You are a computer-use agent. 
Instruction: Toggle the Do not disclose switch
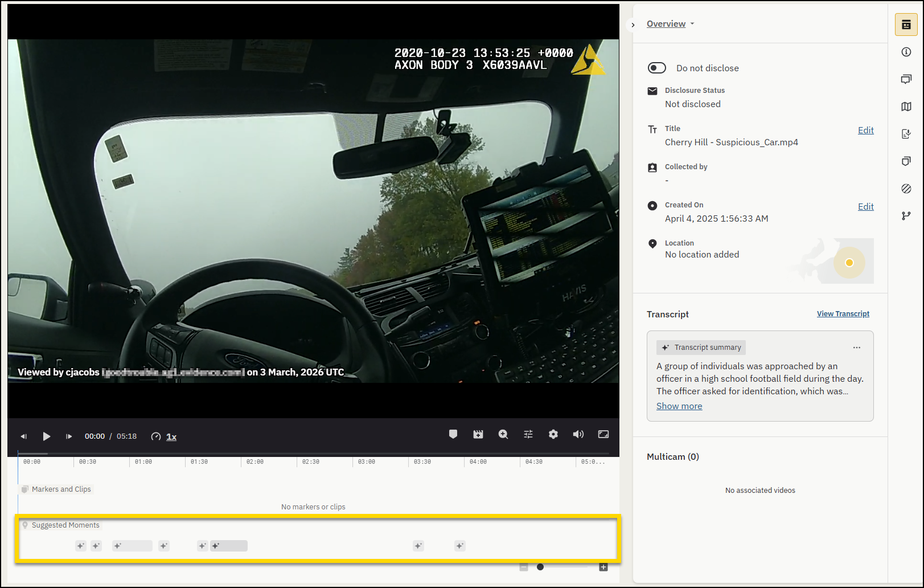coord(657,68)
